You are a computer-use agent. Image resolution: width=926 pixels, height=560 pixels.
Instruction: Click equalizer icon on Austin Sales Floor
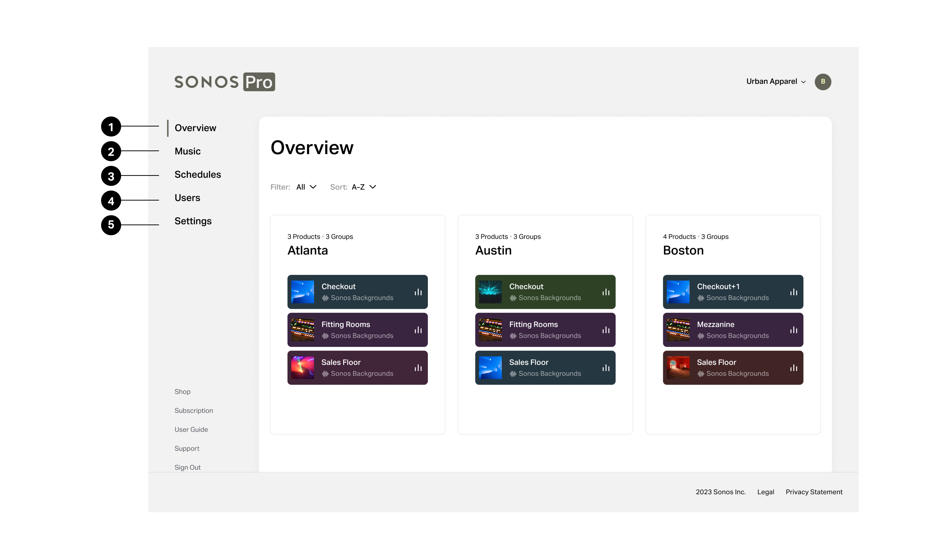606,368
